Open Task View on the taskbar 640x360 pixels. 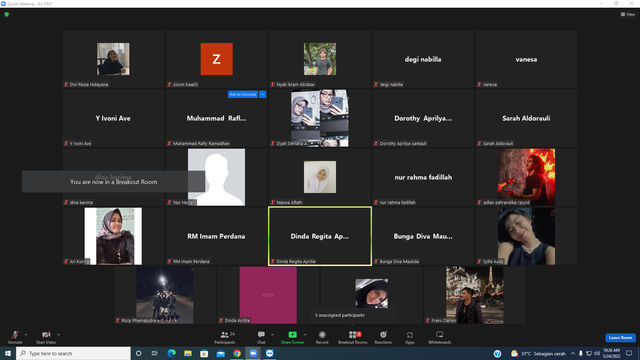click(x=154, y=353)
